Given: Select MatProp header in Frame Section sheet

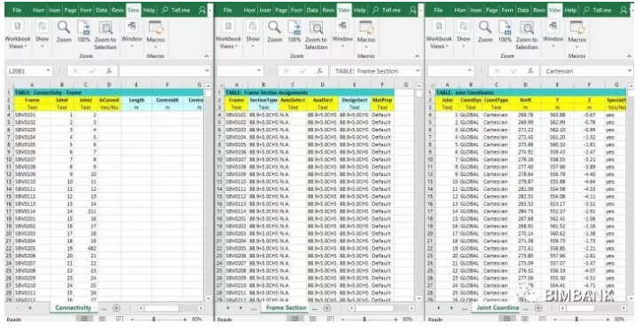Looking at the screenshot, I should [x=382, y=99].
